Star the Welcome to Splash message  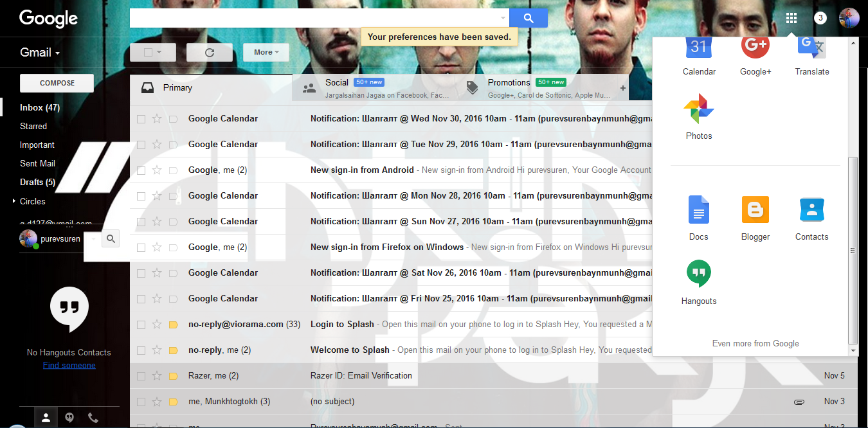tap(157, 350)
